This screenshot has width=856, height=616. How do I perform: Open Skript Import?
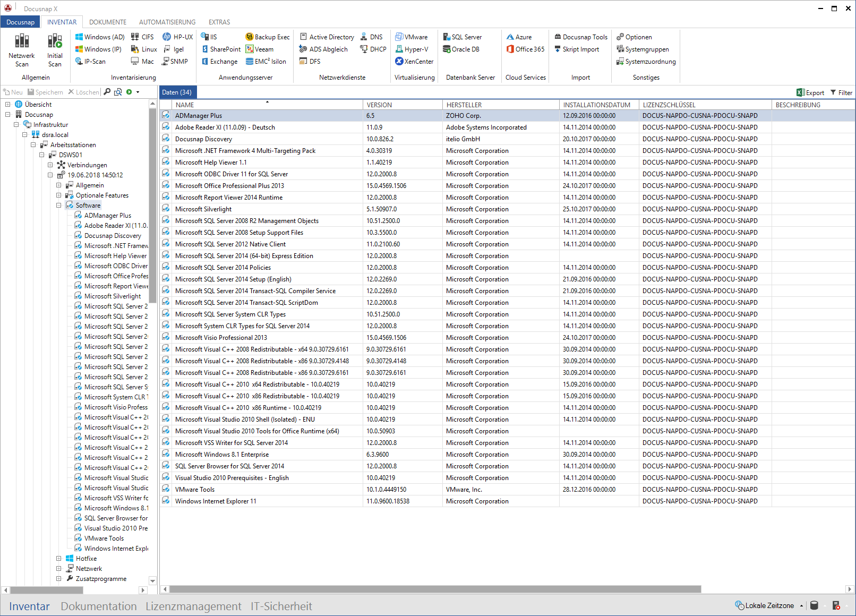click(577, 49)
